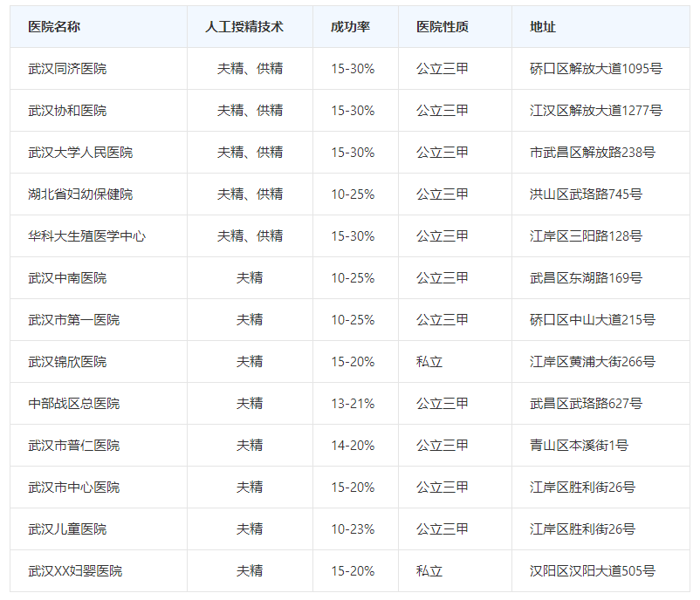The image size is (700, 600).
Task: Select address 江汉区解放大道1277号
Action: [x=595, y=111]
